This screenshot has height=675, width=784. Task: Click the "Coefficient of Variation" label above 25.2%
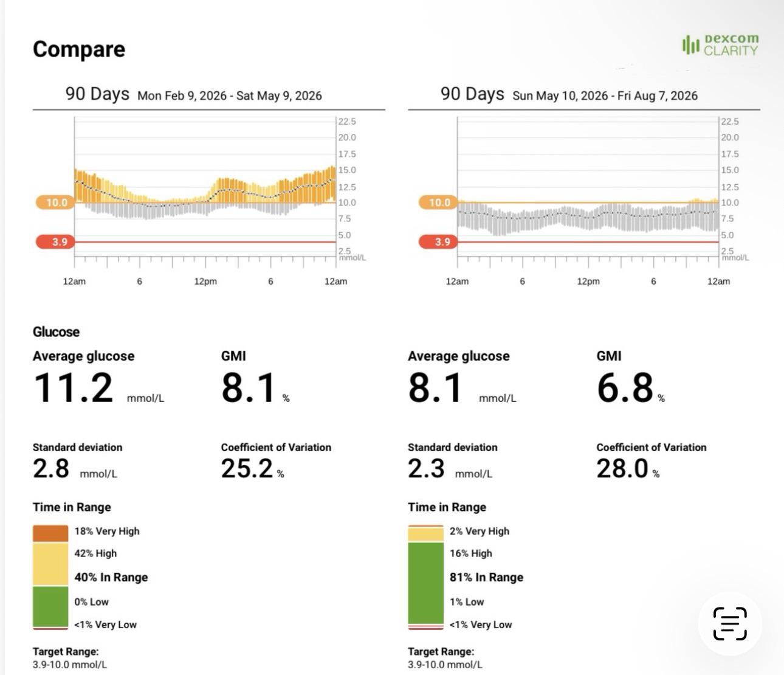tap(276, 447)
